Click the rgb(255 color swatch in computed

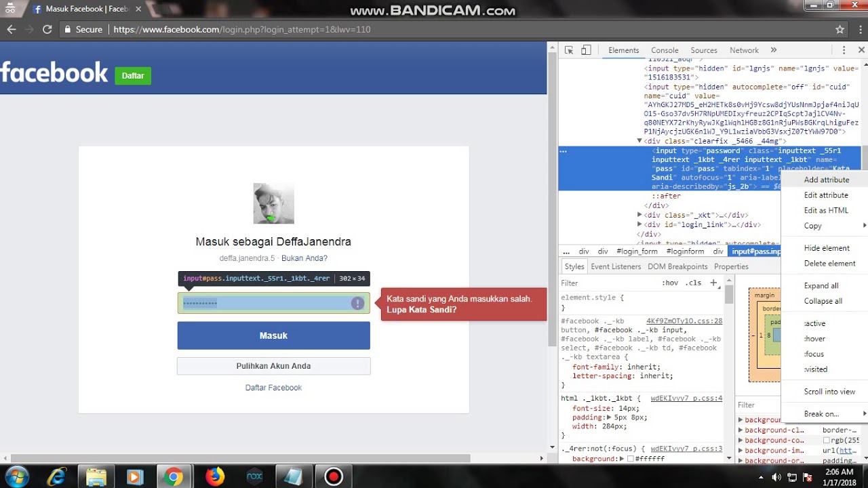pos(827,441)
